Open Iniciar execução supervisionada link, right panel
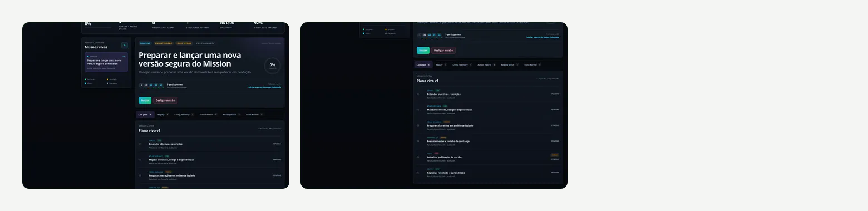Image resolution: width=868 pixels, height=211 pixels. (542, 37)
